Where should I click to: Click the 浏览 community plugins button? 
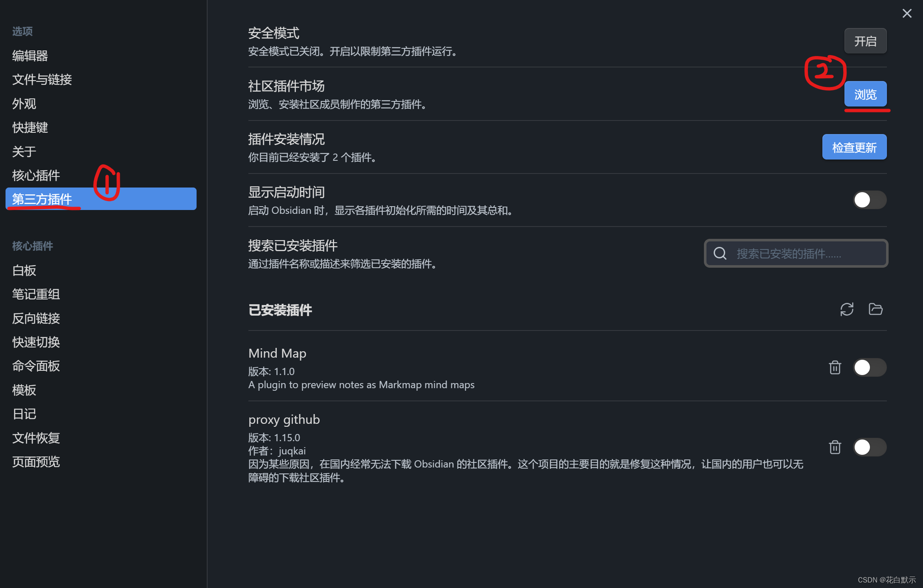[865, 94]
